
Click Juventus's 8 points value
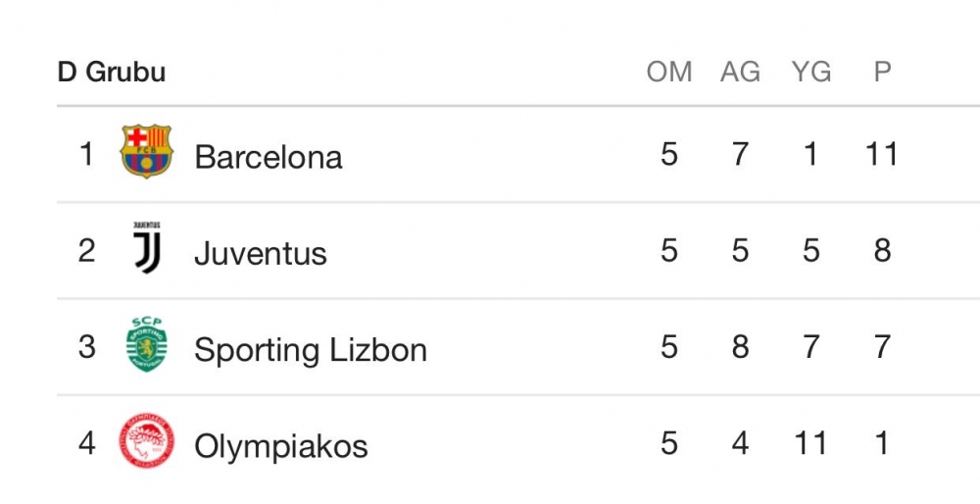click(882, 251)
